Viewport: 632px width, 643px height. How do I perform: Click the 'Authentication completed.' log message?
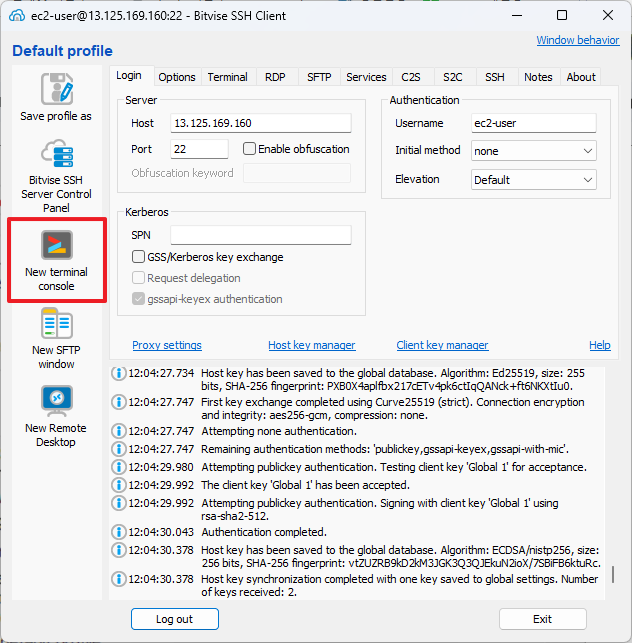264,532
